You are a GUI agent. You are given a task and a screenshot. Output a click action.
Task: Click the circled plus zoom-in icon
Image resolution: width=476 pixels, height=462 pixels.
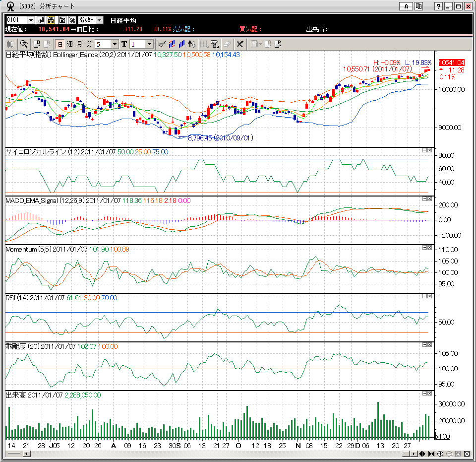click(440, 454)
